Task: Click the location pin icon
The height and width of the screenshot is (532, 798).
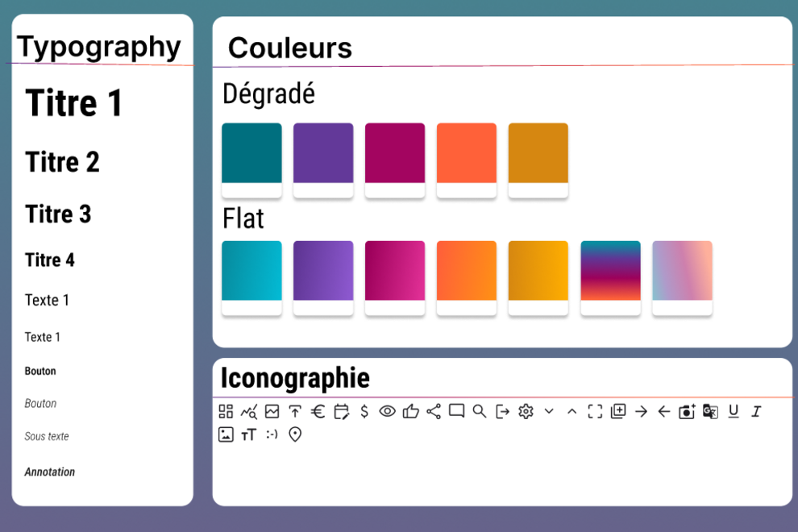Action: (x=295, y=434)
